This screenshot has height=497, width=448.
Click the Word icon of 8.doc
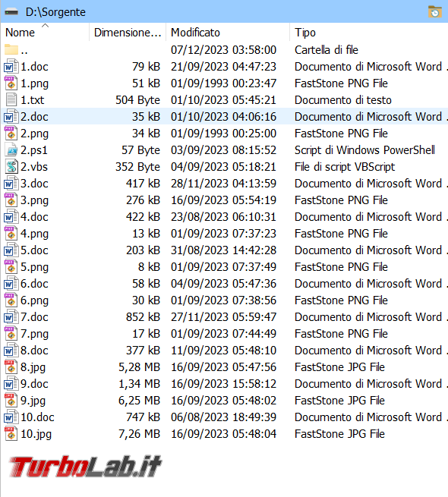click(11, 351)
